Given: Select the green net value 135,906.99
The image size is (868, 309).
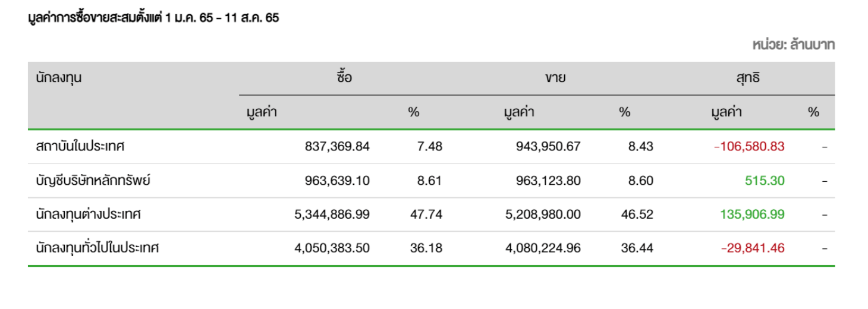Looking at the screenshot, I should tap(751, 214).
